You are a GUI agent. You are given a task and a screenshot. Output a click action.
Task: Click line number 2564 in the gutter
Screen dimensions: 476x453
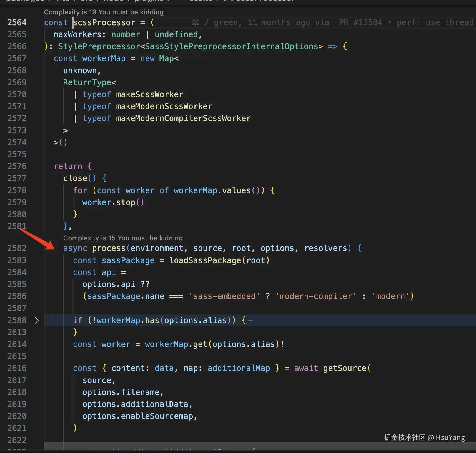click(x=17, y=22)
